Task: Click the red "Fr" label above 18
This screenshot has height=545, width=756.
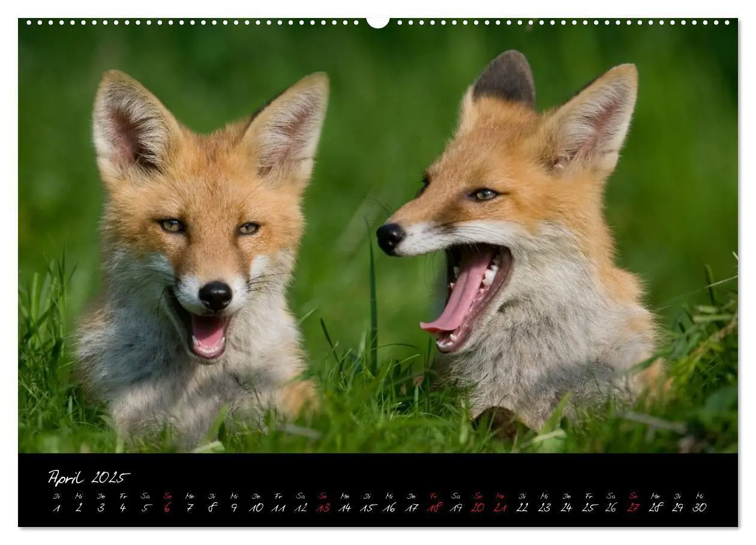Action: click(434, 496)
